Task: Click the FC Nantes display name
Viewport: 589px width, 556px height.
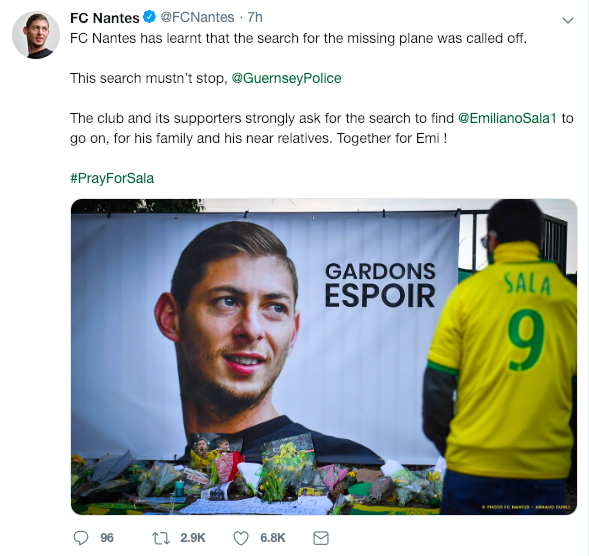Action: 104,18
